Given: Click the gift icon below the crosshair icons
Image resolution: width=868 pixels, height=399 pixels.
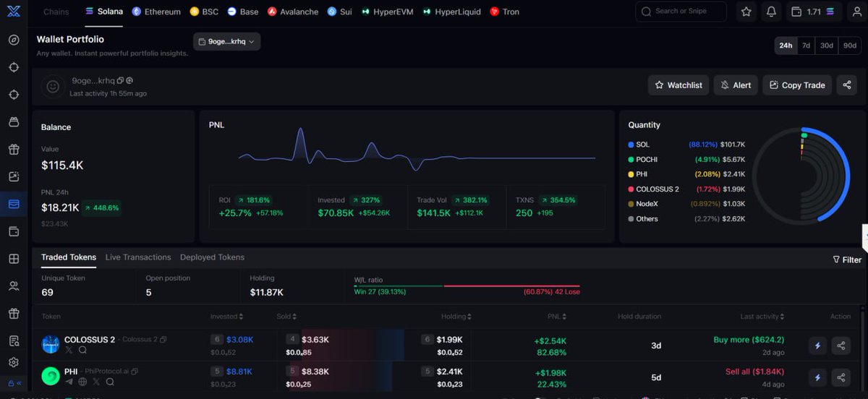Looking at the screenshot, I should click(x=14, y=150).
